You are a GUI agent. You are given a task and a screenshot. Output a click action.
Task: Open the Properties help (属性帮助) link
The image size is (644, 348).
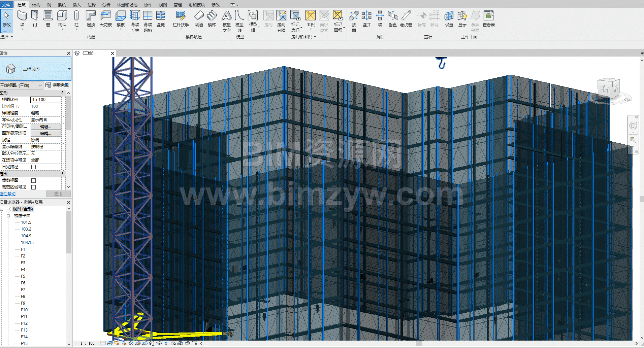point(8,194)
